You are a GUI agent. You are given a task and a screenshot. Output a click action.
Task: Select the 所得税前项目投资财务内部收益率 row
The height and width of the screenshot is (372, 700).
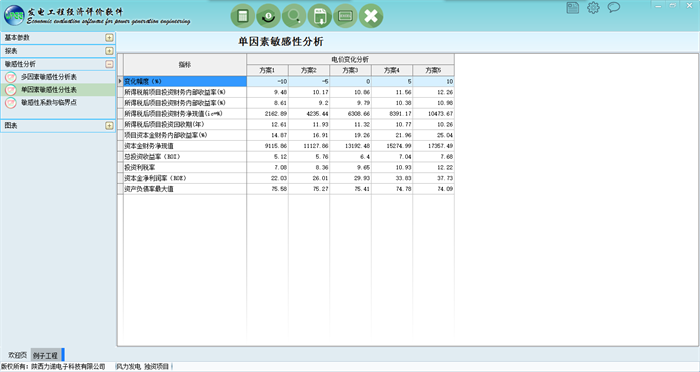(x=185, y=92)
